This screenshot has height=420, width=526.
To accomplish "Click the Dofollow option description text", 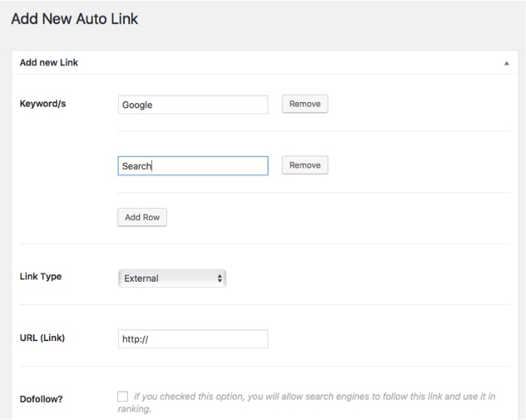I will pyautogui.click(x=316, y=397).
